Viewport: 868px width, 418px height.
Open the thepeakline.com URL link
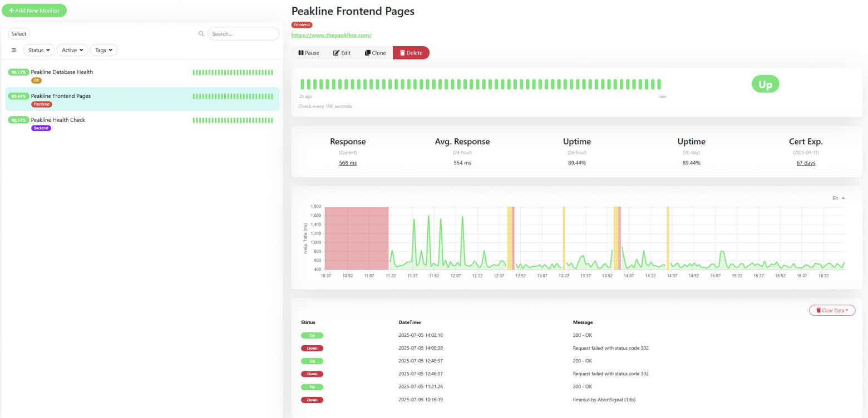coord(331,35)
